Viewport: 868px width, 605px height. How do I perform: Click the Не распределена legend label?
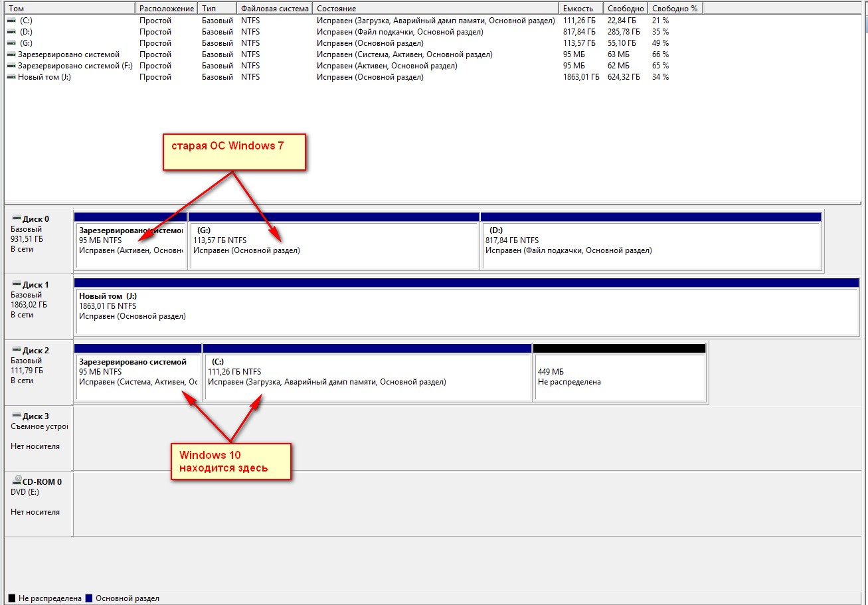click(50, 598)
